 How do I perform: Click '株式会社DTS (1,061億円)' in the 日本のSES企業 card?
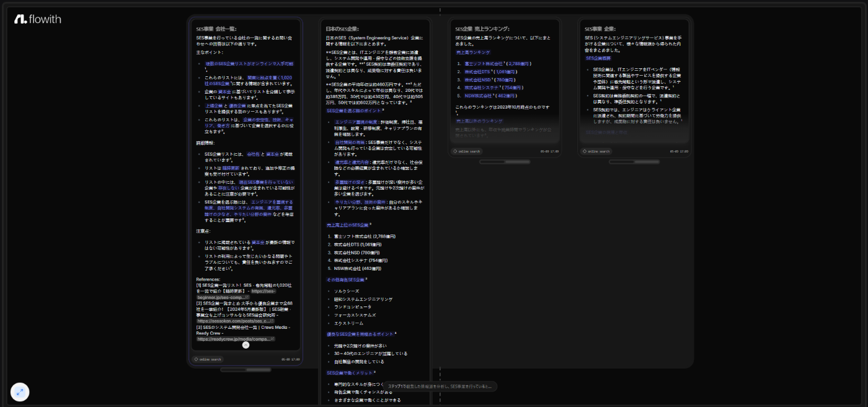click(358, 244)
